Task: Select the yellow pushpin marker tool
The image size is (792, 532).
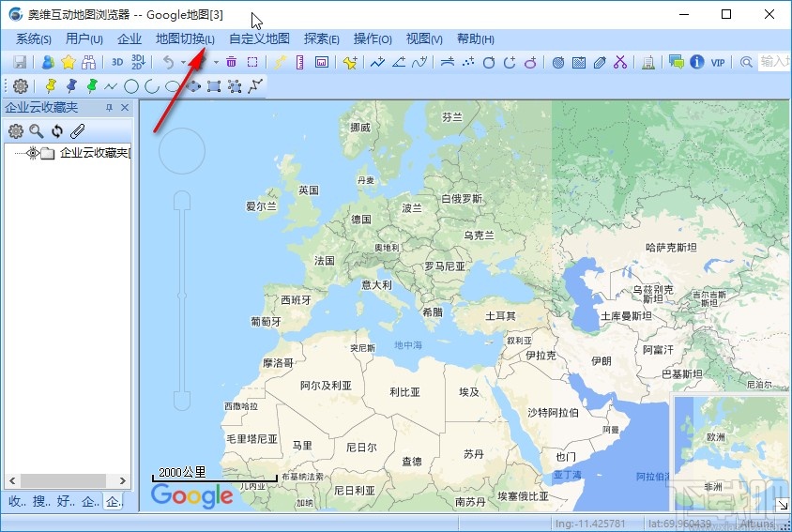Action: click(x=50, y=86)
